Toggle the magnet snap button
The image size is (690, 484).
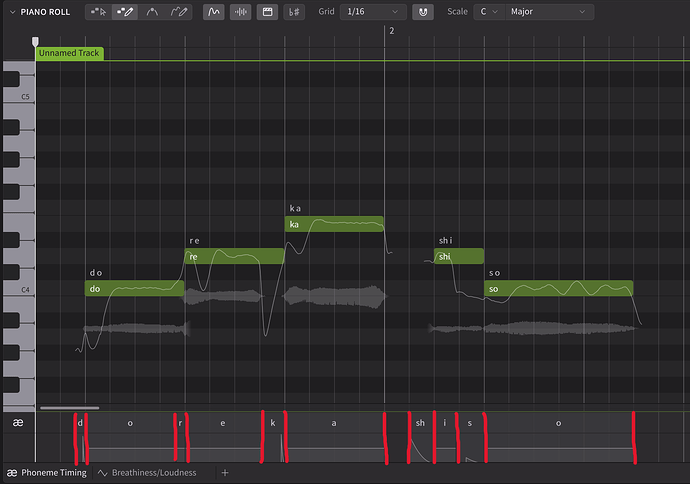(423, 12)
